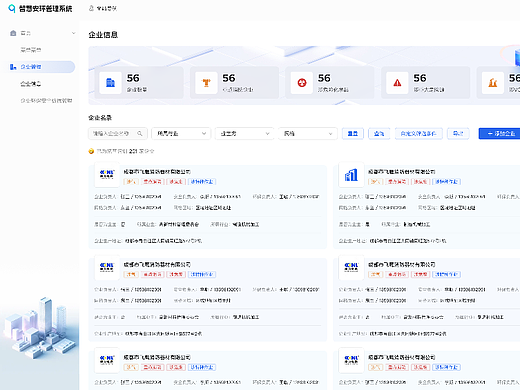Open the submenu item directly under home
This screenshot has width=520, height=390.
31,50
